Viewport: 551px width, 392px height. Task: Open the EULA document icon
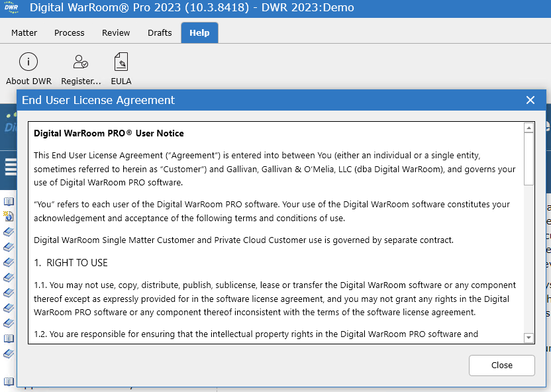[x=121, y=62]
